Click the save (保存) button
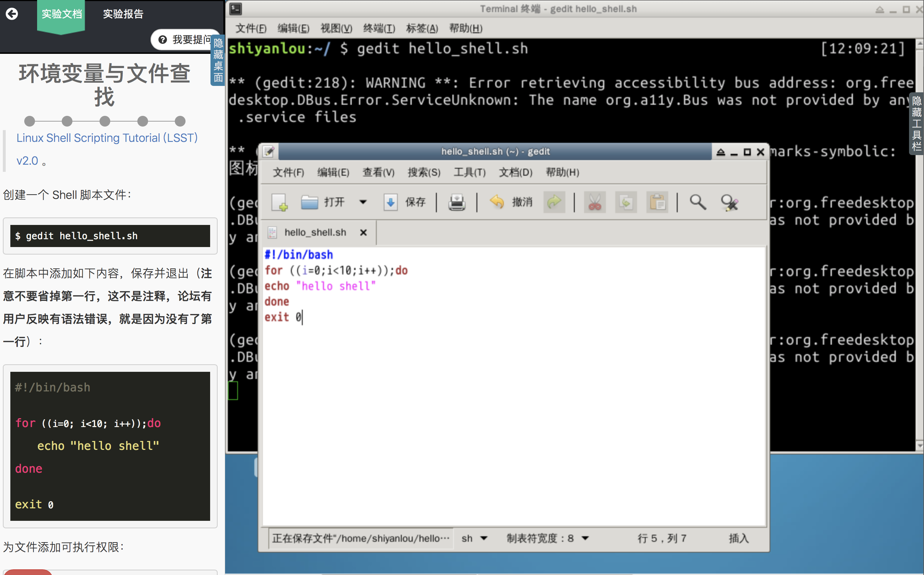 click(x=405, y=202)
